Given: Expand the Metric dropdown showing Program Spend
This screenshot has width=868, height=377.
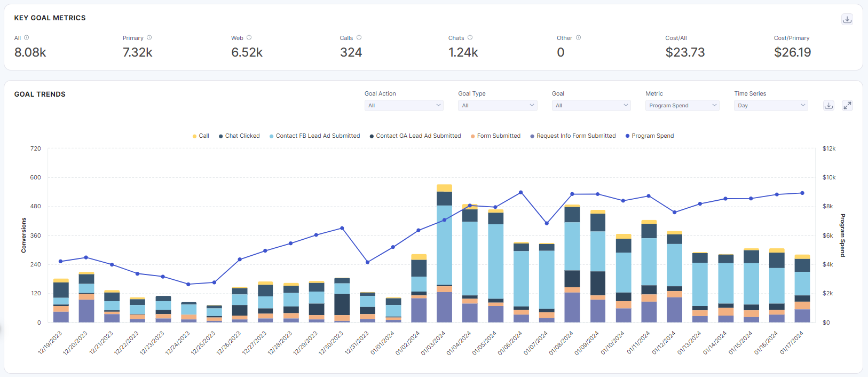Looking at the screenshot, I should point(682,106).
